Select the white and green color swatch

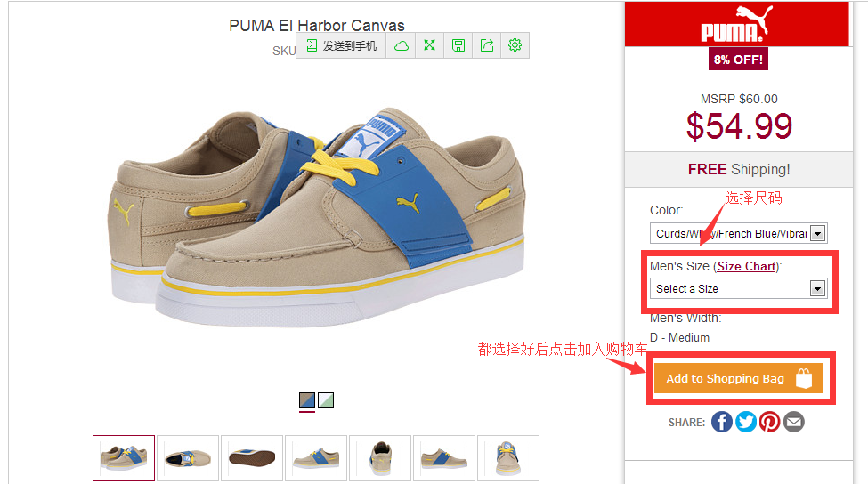click(x=326, y=399)
